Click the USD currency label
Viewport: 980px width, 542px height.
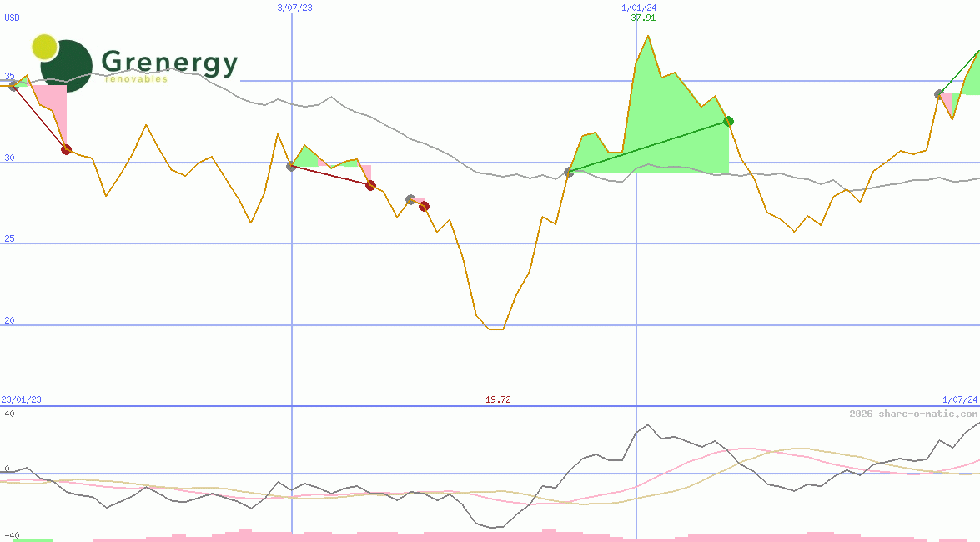13,18
